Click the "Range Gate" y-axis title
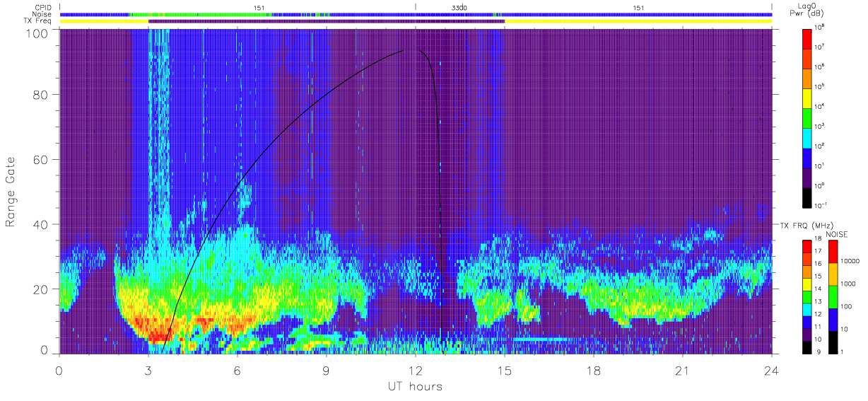 [11, 192]
